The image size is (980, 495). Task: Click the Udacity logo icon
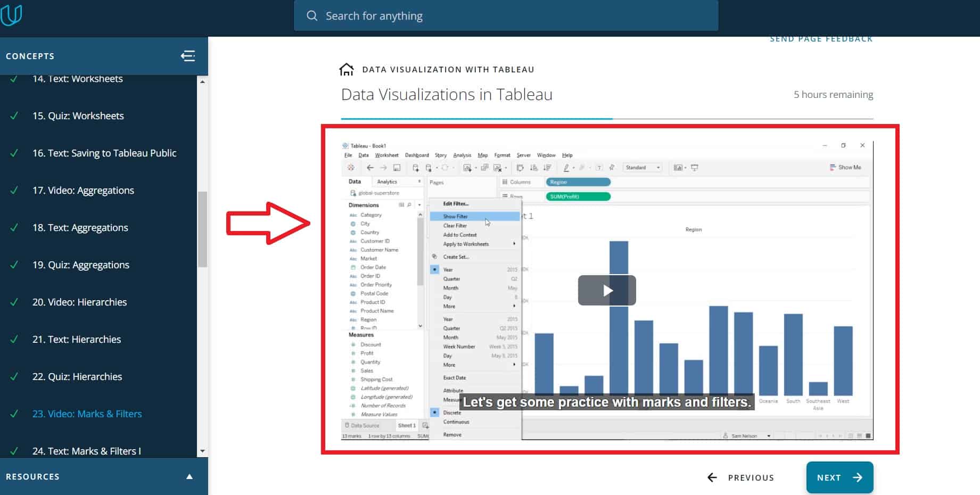[11, 15]
